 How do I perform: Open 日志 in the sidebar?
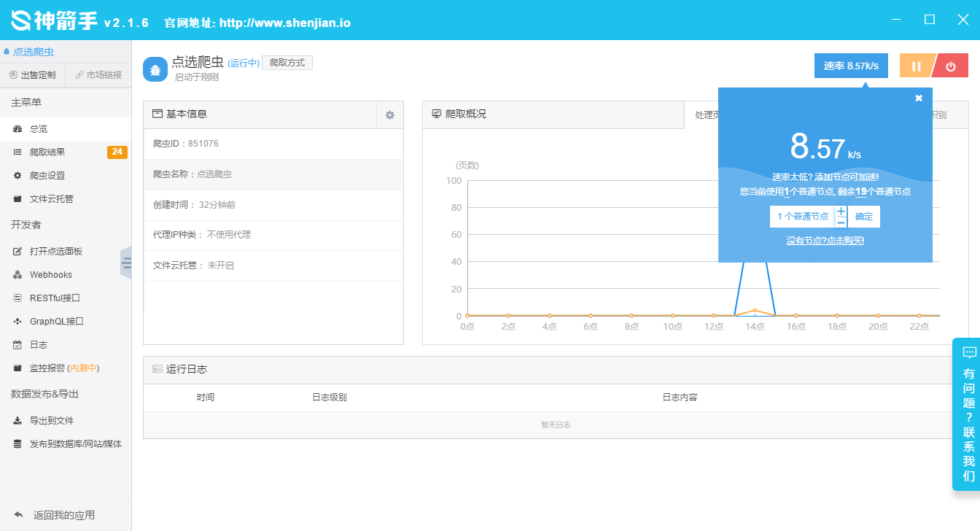point(38,344)
